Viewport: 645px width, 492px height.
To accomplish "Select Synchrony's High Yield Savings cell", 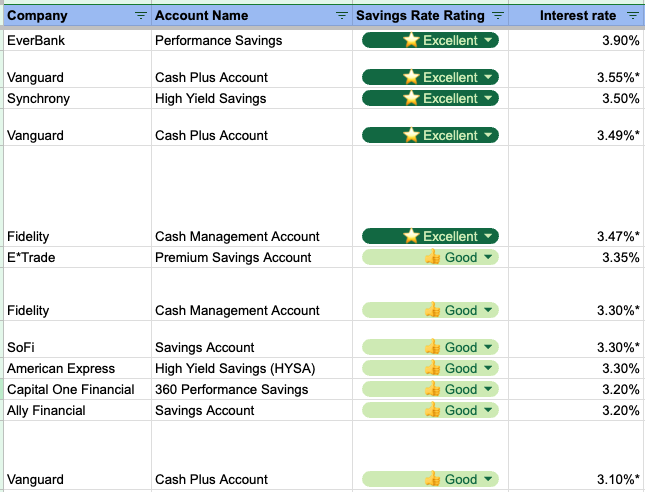I will point(252,98).
